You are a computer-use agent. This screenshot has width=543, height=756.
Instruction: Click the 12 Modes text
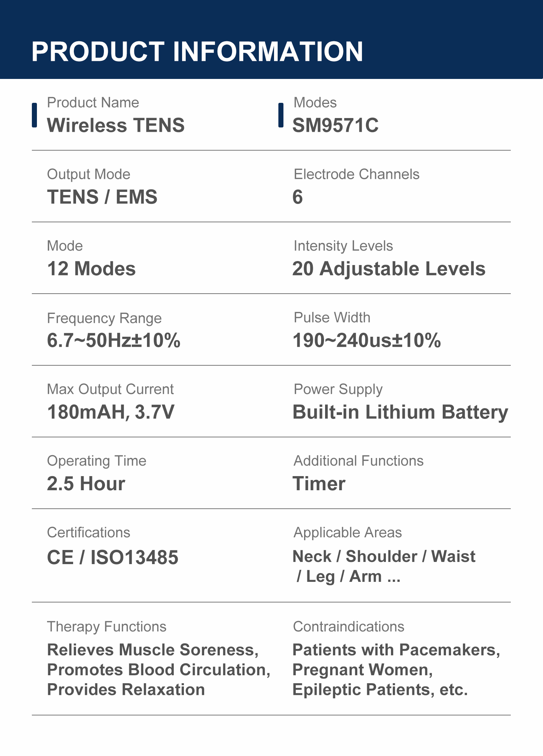pyautogui.click(x=92, y=269)
